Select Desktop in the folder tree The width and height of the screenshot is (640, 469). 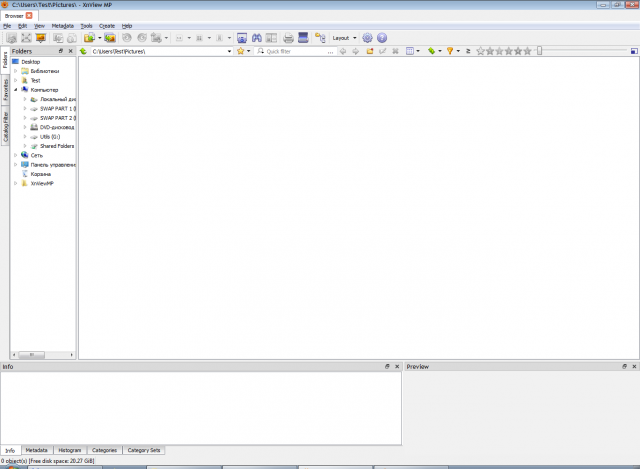(31, 62)
